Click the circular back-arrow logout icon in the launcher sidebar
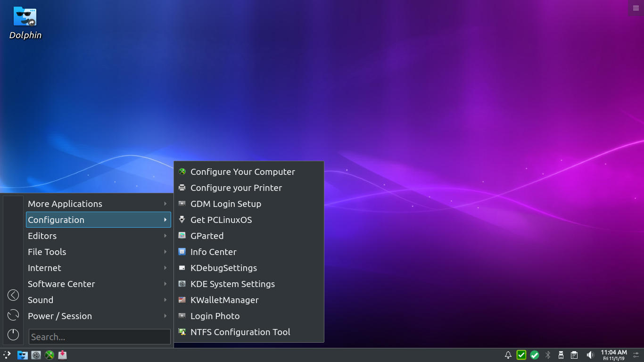The image size is (644, 362). coord(13,295)
